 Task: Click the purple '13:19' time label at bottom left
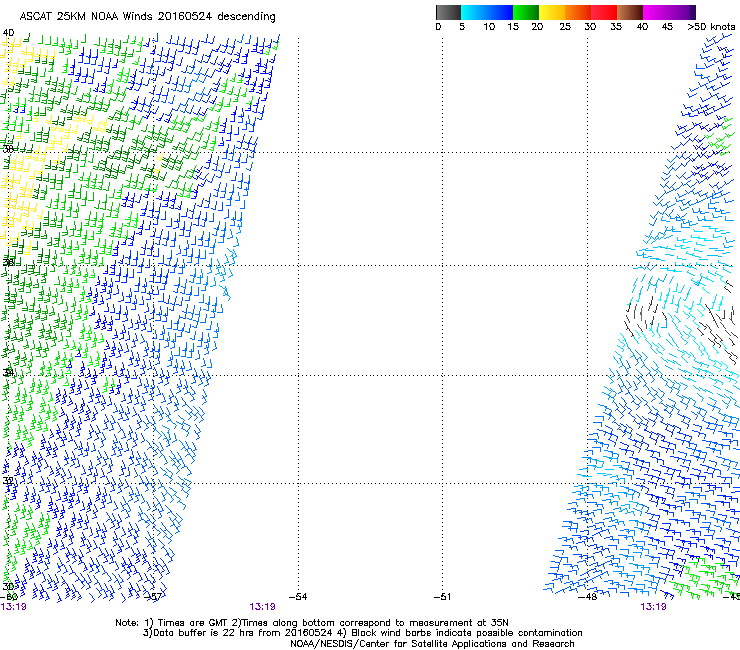tap(14, 607)
